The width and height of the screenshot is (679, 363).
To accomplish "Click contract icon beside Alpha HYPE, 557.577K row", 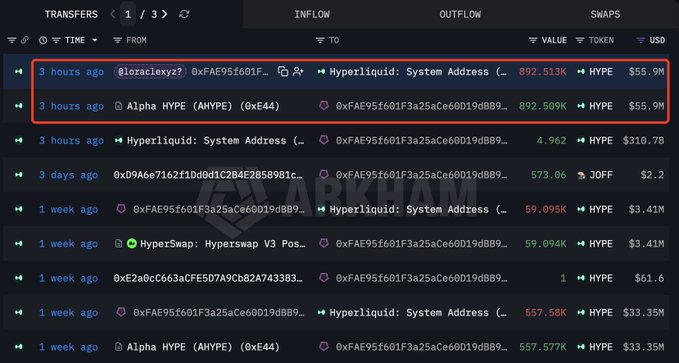I will (x=118, y=347).
